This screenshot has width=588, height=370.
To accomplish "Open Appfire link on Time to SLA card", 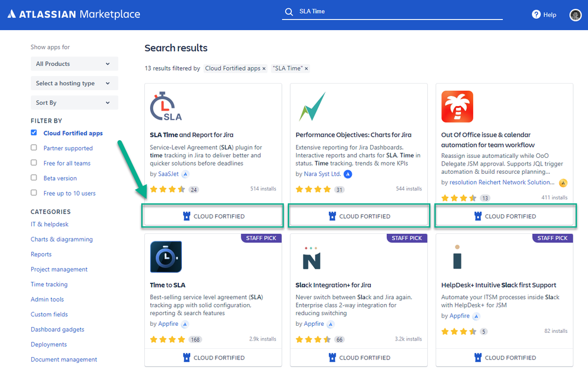I will (x=168, y=324).
